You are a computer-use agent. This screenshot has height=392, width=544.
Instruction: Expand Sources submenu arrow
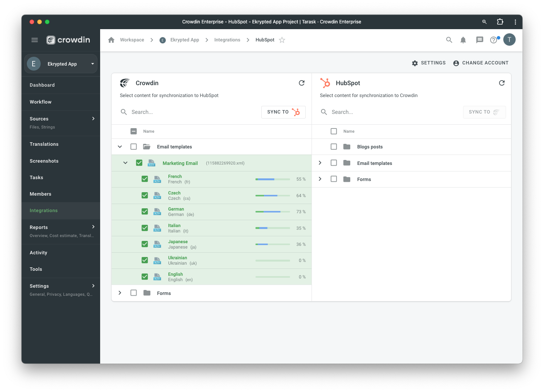(93, 119)
